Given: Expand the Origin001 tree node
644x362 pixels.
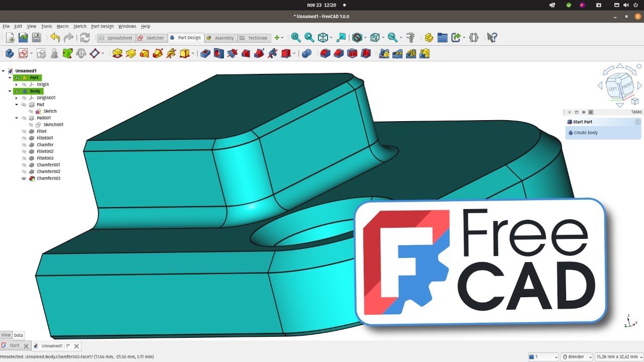Looking at the screenshot, I should tap(17, 98).
